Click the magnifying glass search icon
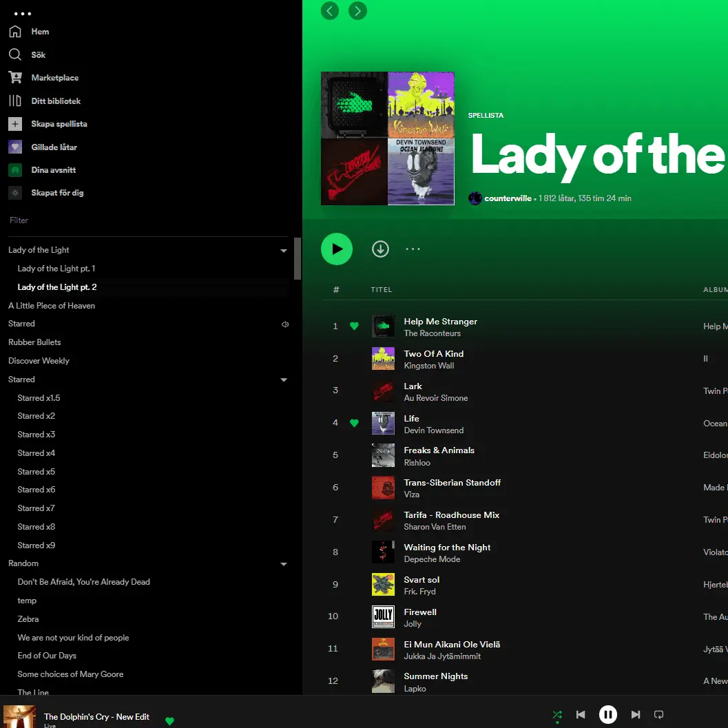The width and height of the screenshot is (728, 728). 15,54
